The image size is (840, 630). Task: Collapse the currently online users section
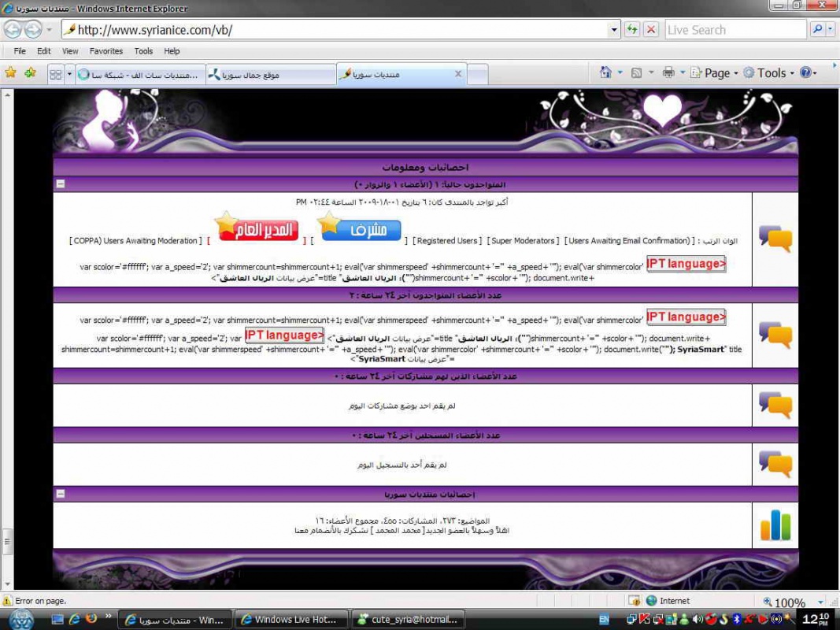pos(61,184)
